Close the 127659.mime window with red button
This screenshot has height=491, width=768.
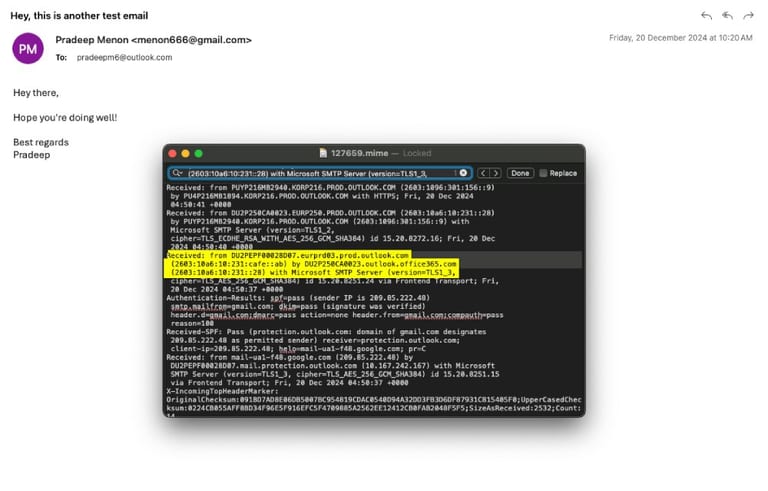coord(172,153)
